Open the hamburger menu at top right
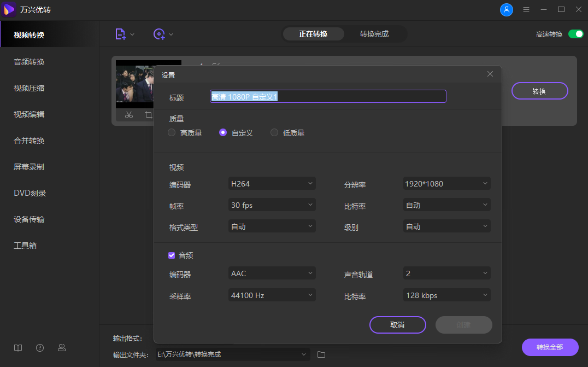The height and width of the screenshot is (367, 588). (x=527, y=9)
